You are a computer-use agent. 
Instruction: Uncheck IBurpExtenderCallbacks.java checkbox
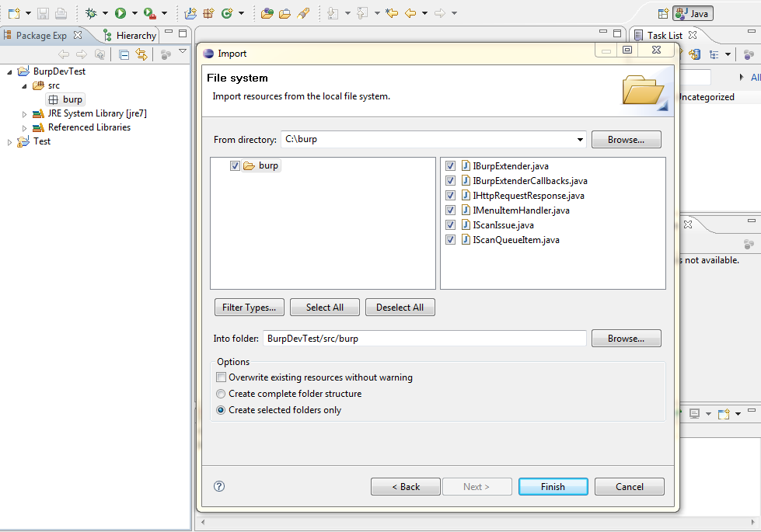click(x=450, y=180)
